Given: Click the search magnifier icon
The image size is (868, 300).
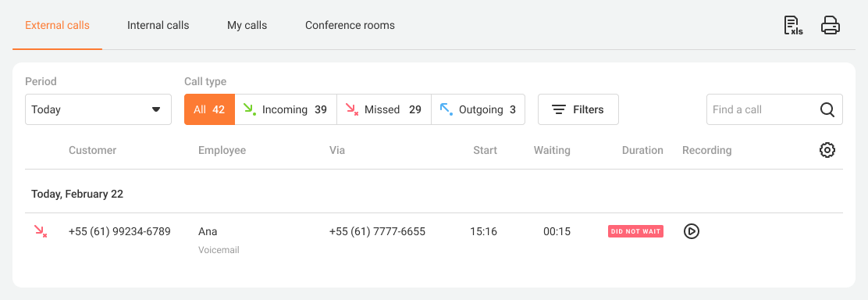Looking at the screenshot, I should pyautogui.click(x=827, y=110).
